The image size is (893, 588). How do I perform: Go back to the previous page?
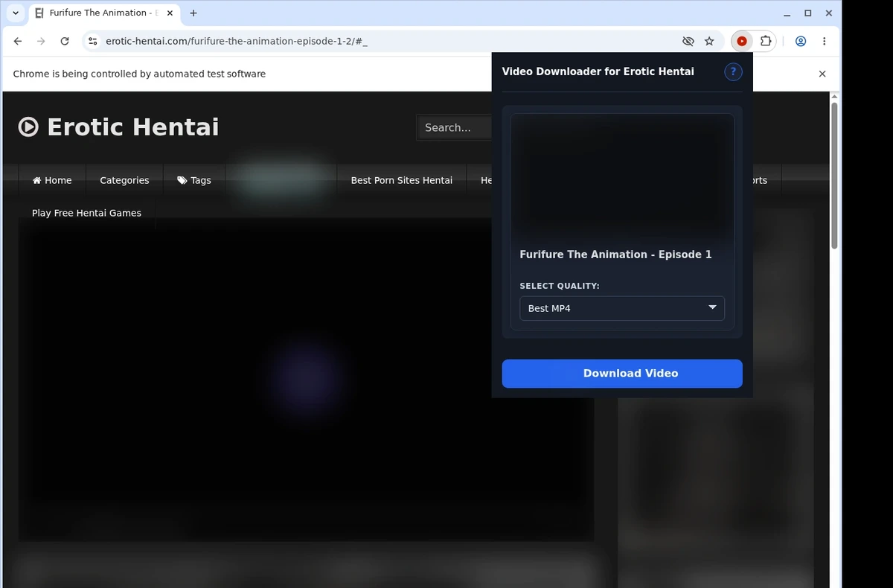coord(18,42)
